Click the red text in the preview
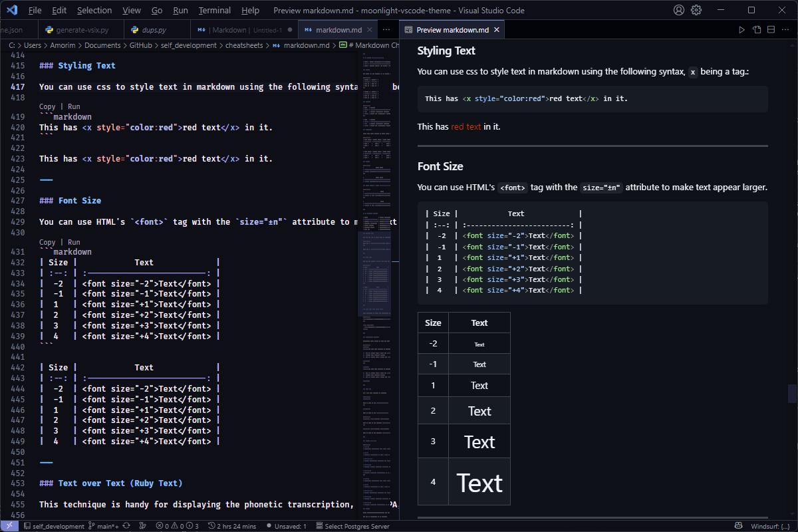Viewport: 798px width, 532px height. click(466, 126)
